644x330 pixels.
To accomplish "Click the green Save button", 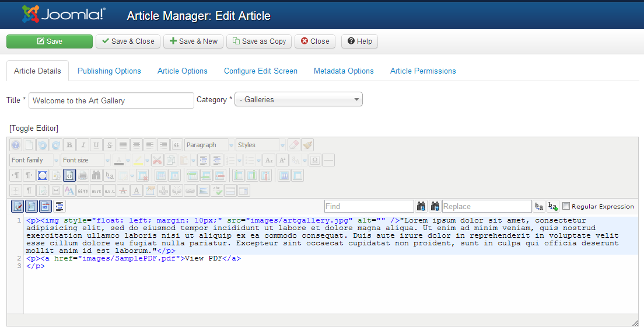I will [50, 41].
